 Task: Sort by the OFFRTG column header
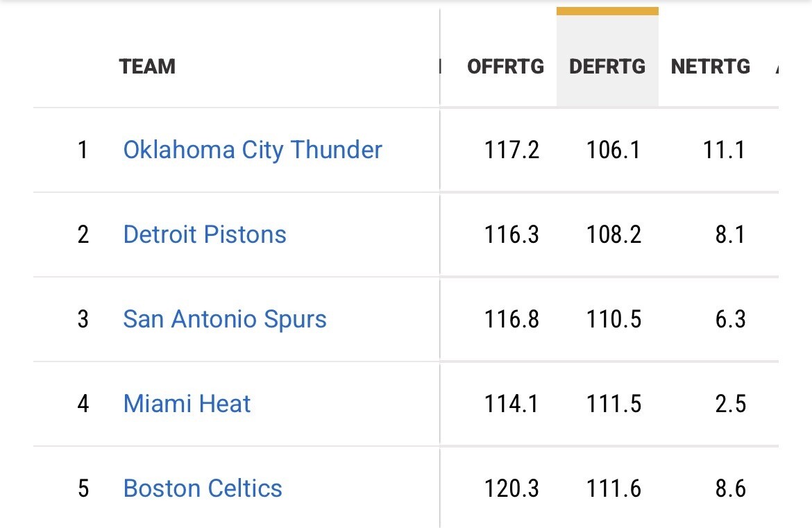(505, 67)
